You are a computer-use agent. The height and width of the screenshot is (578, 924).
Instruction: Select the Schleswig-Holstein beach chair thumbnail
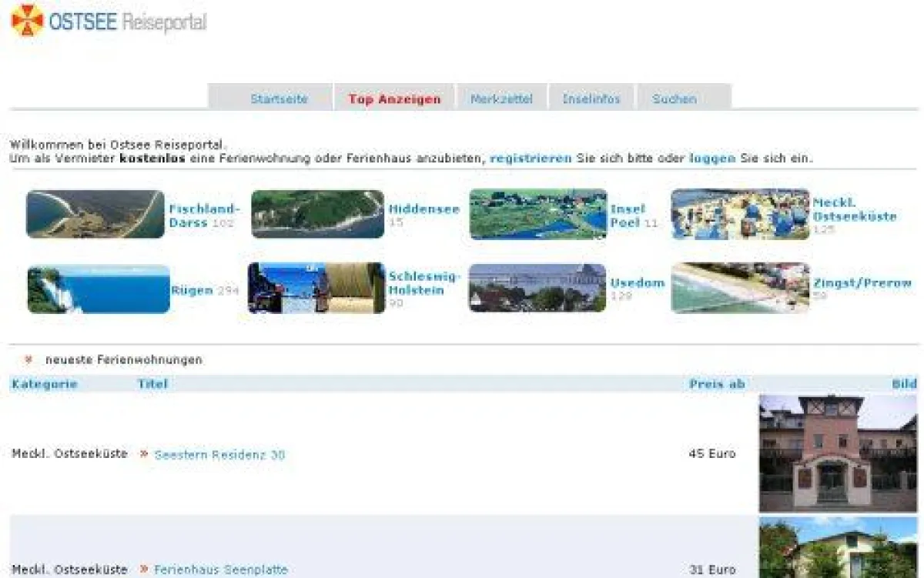click(x=316, y=289)
